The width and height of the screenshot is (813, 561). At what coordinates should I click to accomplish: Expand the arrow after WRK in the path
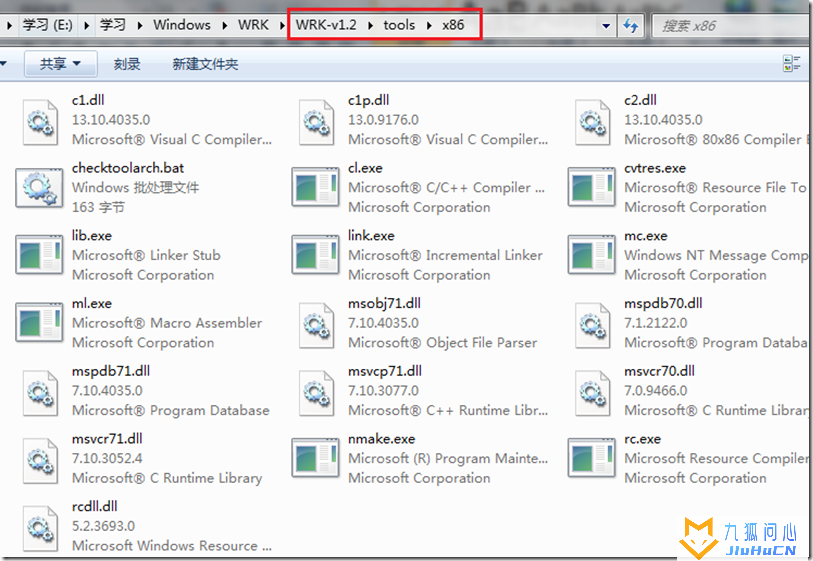pyautogui.click(x=283, y=25)
